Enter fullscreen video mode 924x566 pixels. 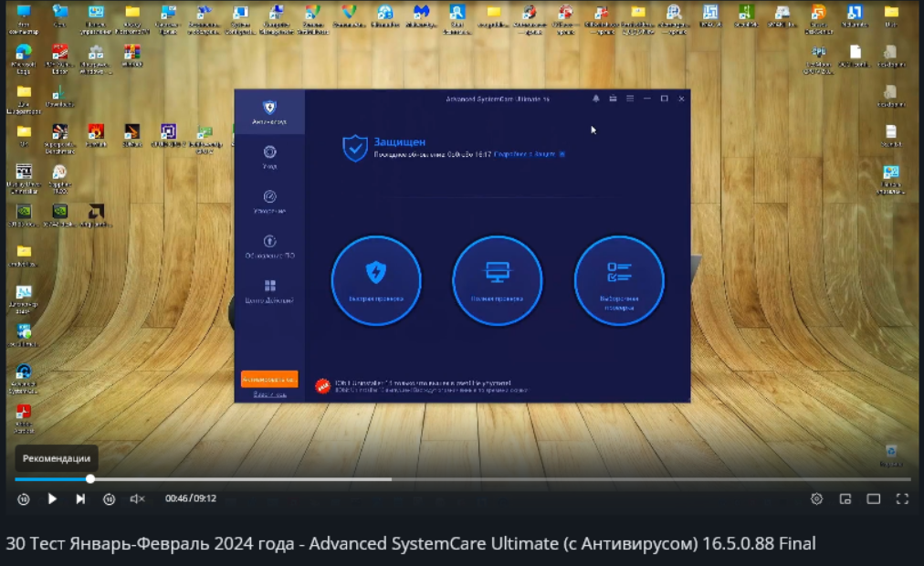pyautogui.click(x=902, y=498)
